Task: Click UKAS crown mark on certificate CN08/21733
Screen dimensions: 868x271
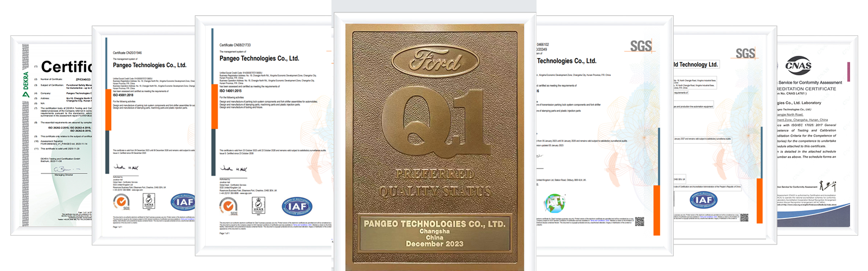Action: point(259,205)
